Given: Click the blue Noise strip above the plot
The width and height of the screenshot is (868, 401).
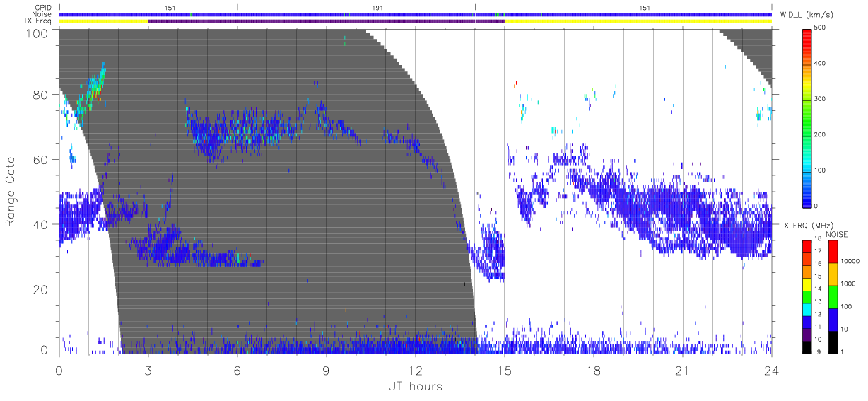Looking at the screenshot, I should pos(416,14).
